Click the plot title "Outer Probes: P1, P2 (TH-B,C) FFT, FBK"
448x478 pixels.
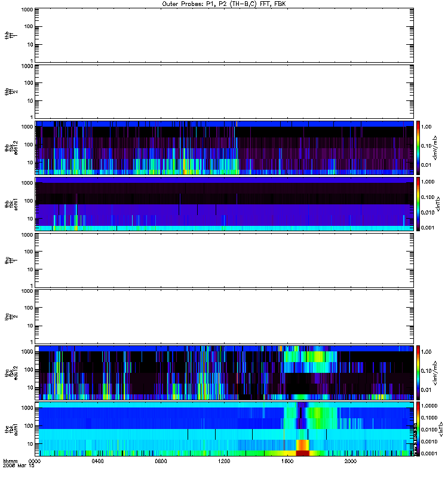pos(224,4)
